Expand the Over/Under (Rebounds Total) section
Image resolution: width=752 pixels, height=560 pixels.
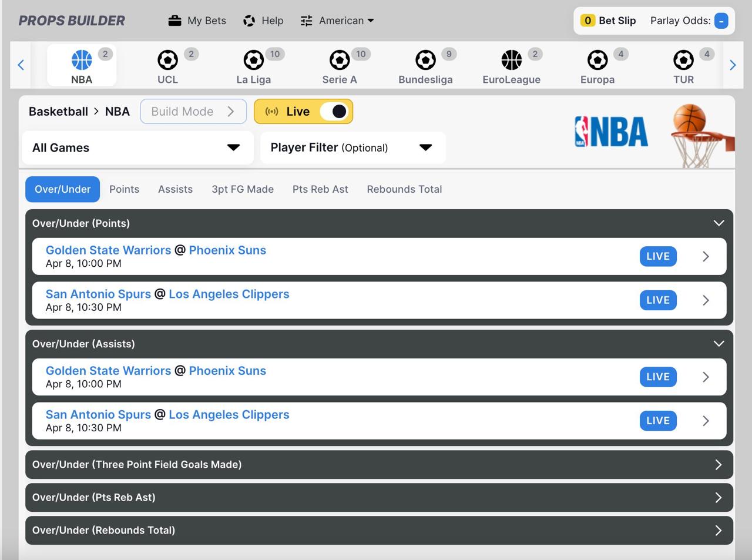click(380, 531)
